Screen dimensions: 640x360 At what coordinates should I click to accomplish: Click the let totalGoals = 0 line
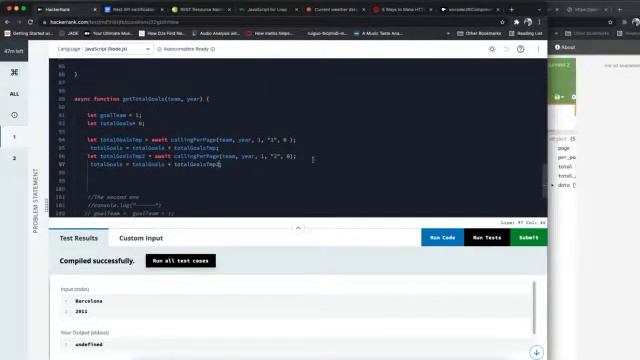click(x=116, y=123)
